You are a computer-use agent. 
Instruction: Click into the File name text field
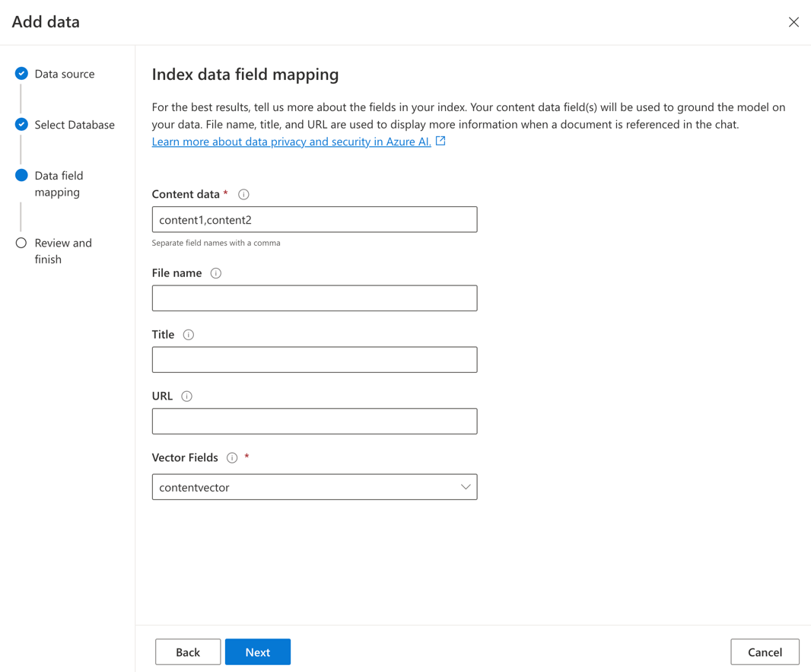[314, 298]
